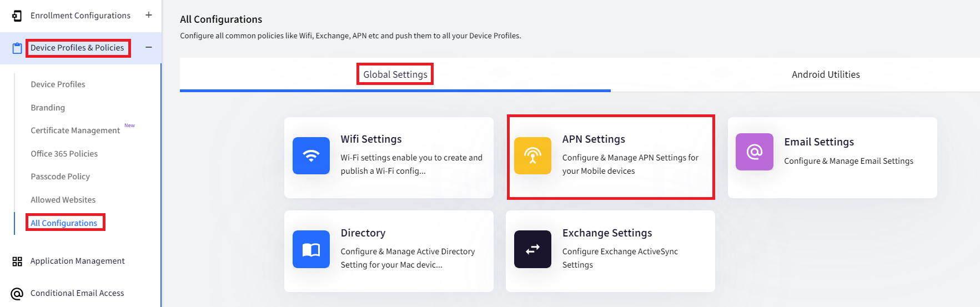Click the blue Wifi Settings icon

click(x=311, y=155)
